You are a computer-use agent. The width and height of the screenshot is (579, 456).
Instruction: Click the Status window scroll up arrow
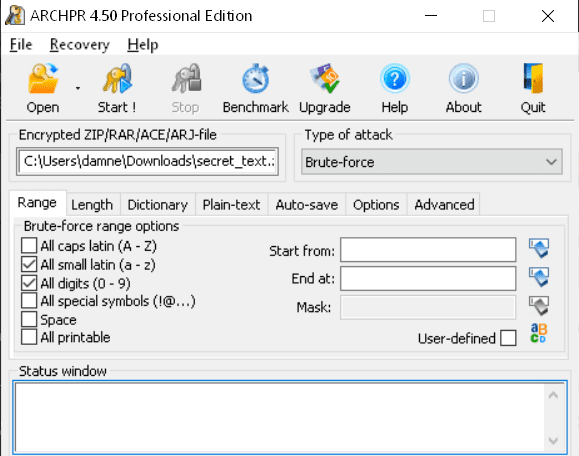click(553, 395)
